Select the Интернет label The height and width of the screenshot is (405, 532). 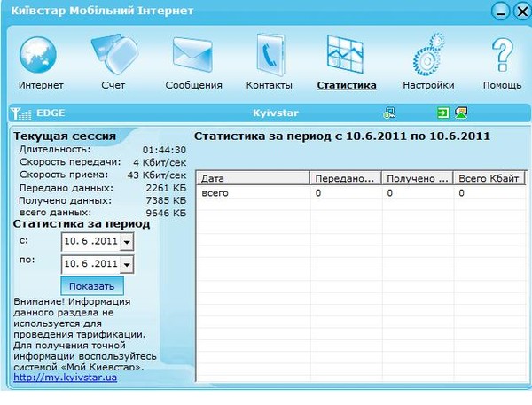coord(41,85)
